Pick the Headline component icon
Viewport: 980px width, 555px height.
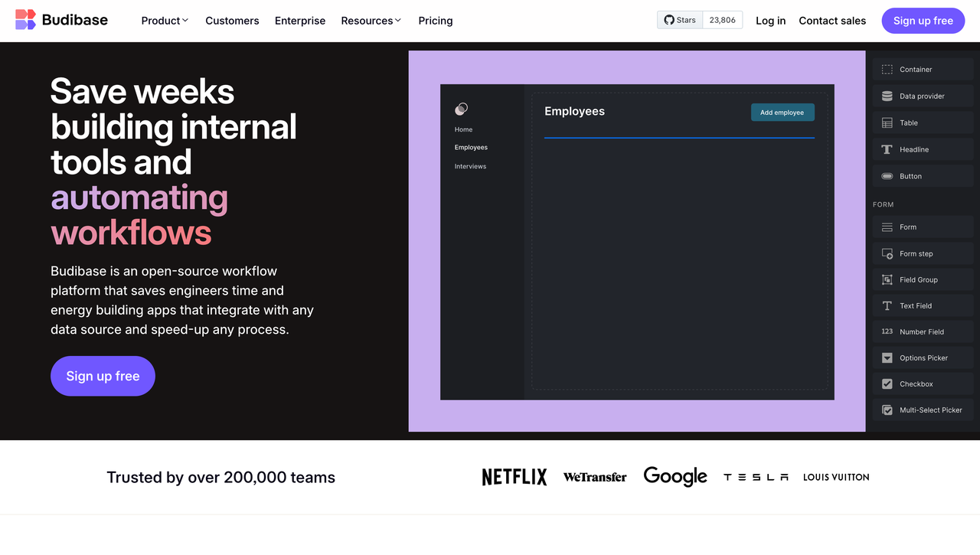[887, 150]
